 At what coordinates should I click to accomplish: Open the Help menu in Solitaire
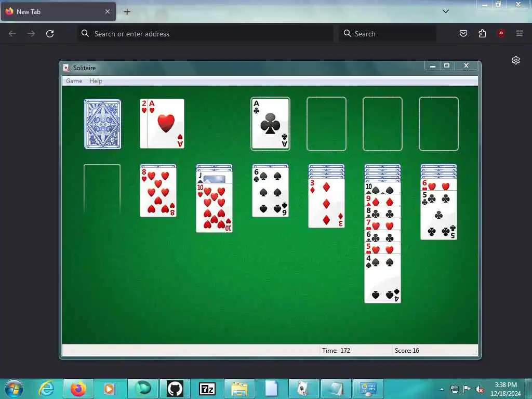coord(96,81)
